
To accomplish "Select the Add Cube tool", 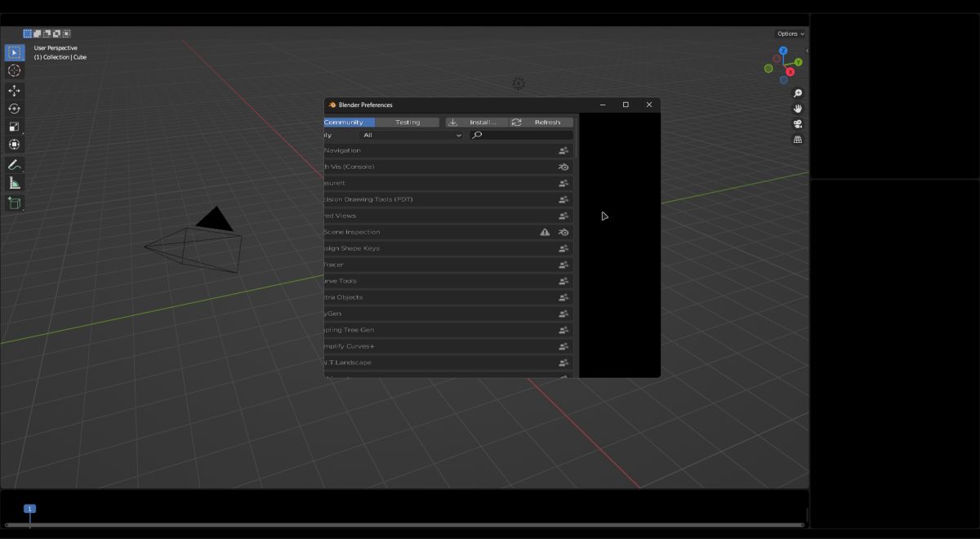I will (14, 203).
